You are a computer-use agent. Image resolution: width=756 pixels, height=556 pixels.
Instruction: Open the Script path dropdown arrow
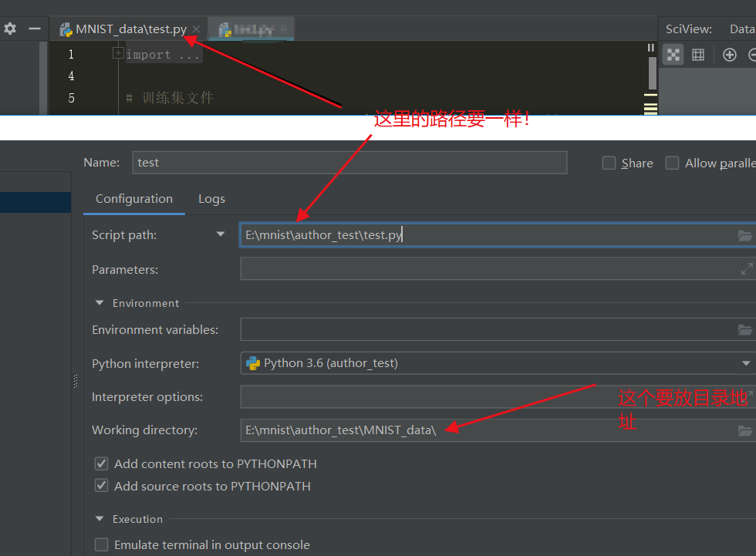[221, 234]
